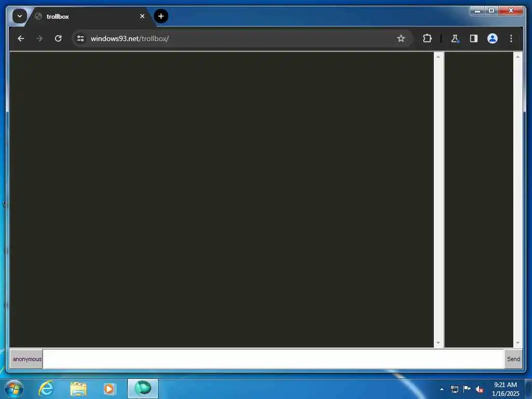Click user list scrollbar up arrow
The image size is (532, 399).
point(518,56)
